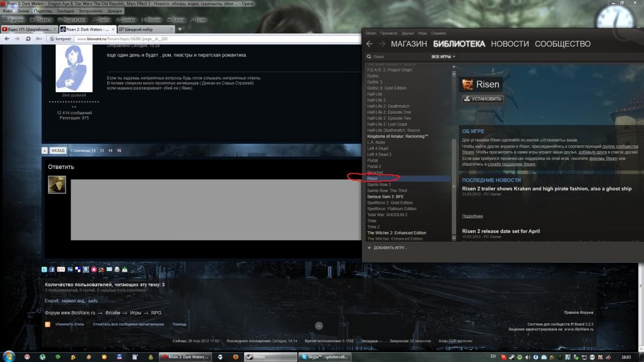Go back in the Steam window

pyautogui.click(x=369, y=44)
